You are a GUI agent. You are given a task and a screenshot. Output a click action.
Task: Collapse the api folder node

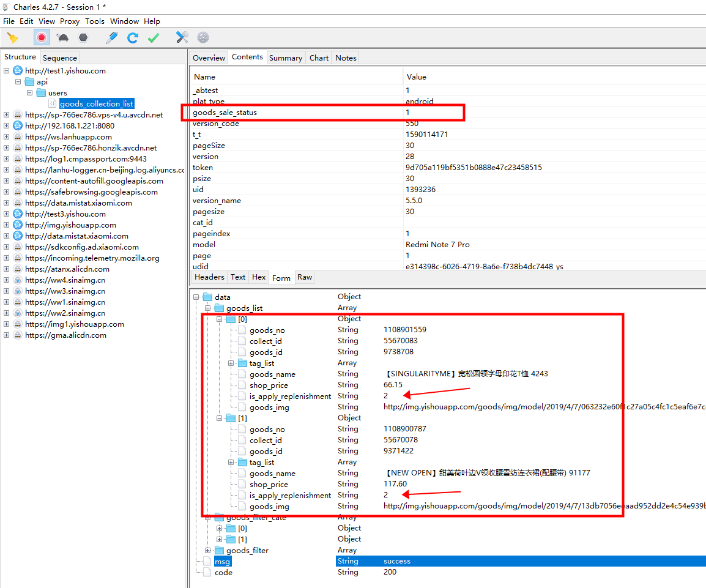pos(18,81)
